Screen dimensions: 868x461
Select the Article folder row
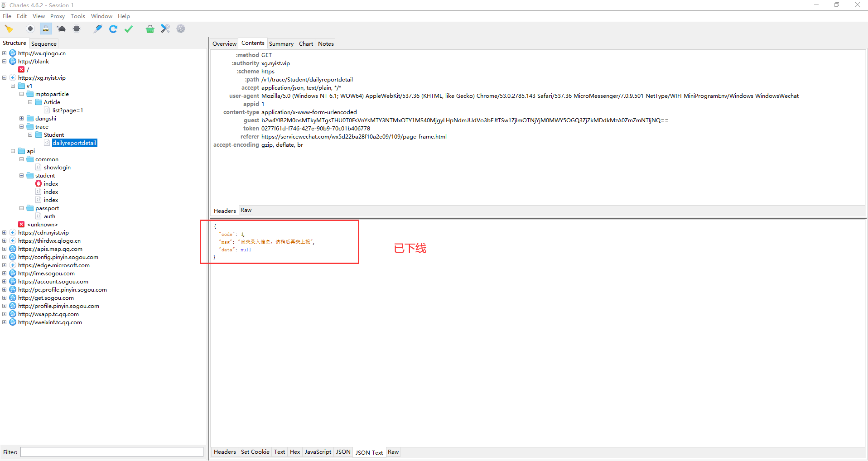coord(52,102)
